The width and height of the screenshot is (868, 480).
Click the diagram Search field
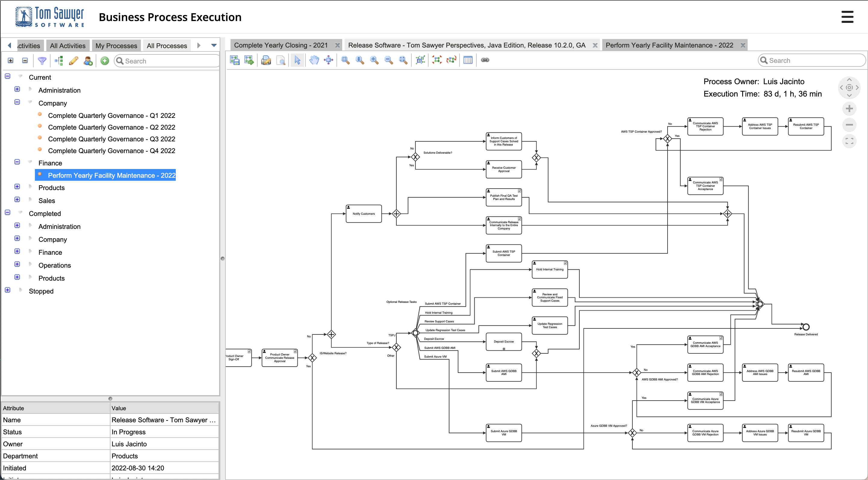(x=811, y=60)
